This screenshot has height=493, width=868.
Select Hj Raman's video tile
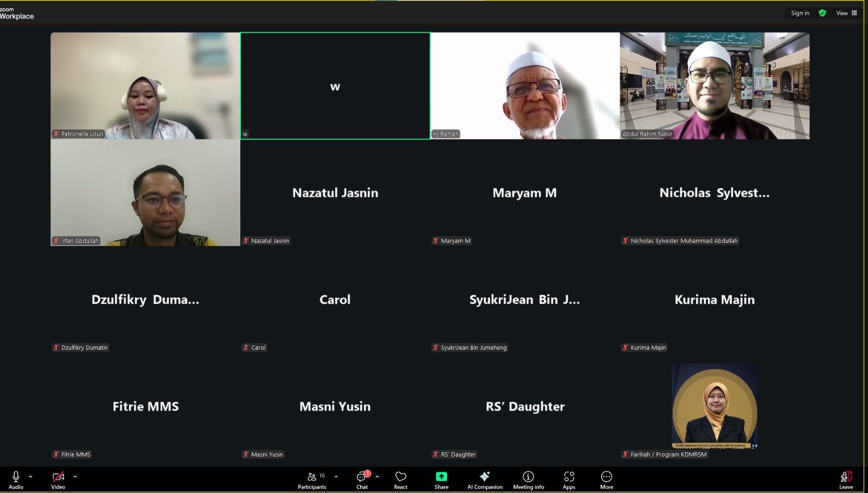(525, 86)
